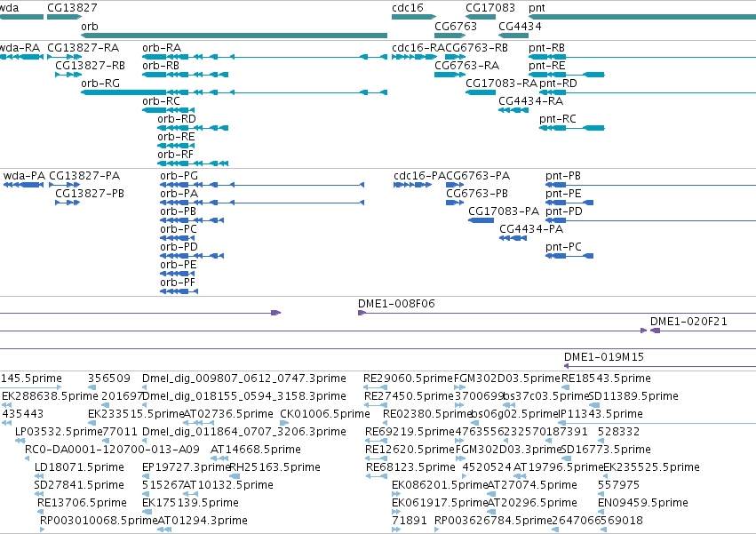Select the AT01294.3prime EST label

pos(202,521)
